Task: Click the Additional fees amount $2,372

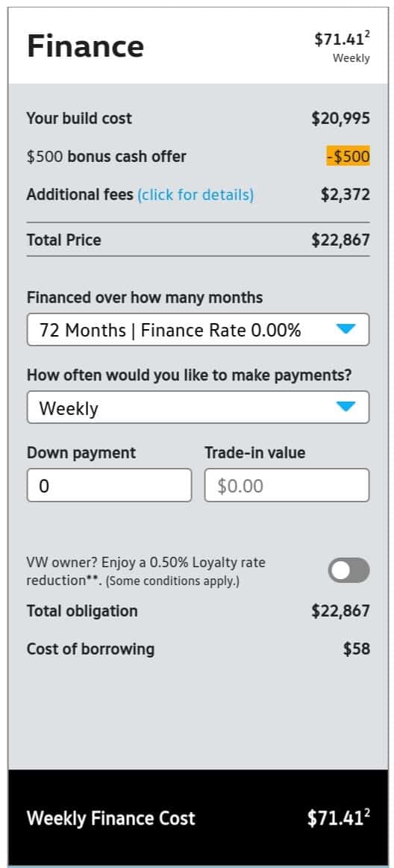Action: [345, 195]
